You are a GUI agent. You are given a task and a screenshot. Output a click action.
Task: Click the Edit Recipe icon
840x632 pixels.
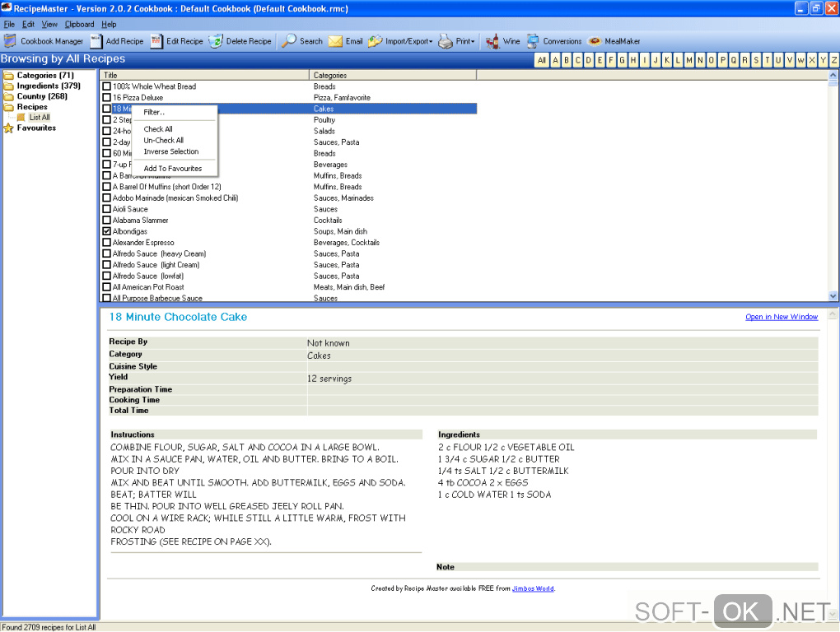coord(156,41)
